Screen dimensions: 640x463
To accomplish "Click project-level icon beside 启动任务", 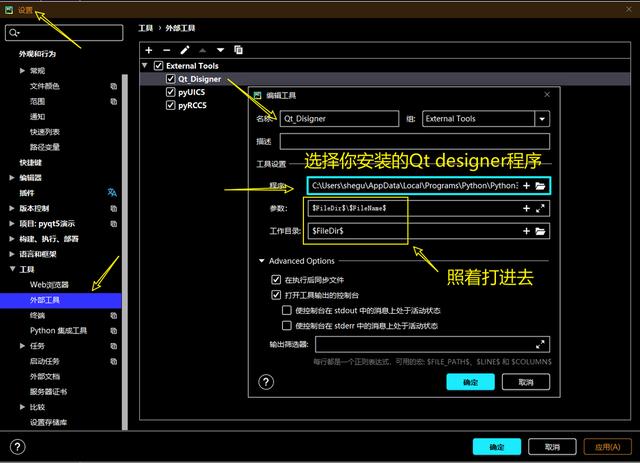I will 113,361.
